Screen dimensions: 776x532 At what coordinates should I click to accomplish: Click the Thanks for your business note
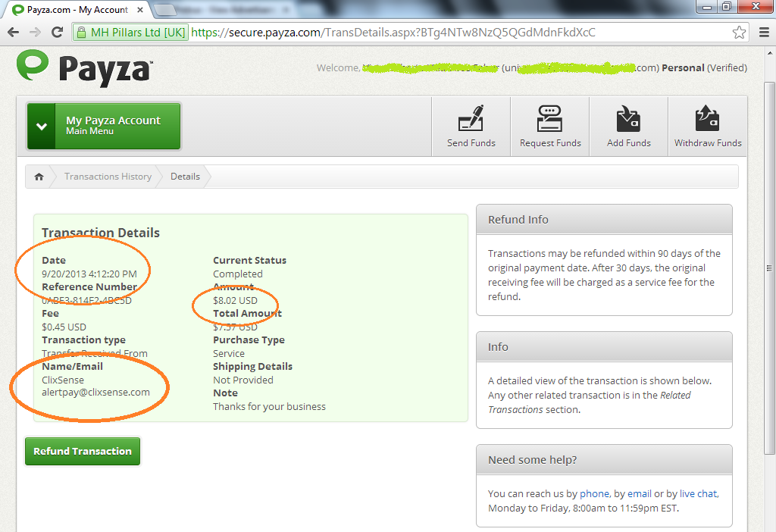(x=269, y=406)
